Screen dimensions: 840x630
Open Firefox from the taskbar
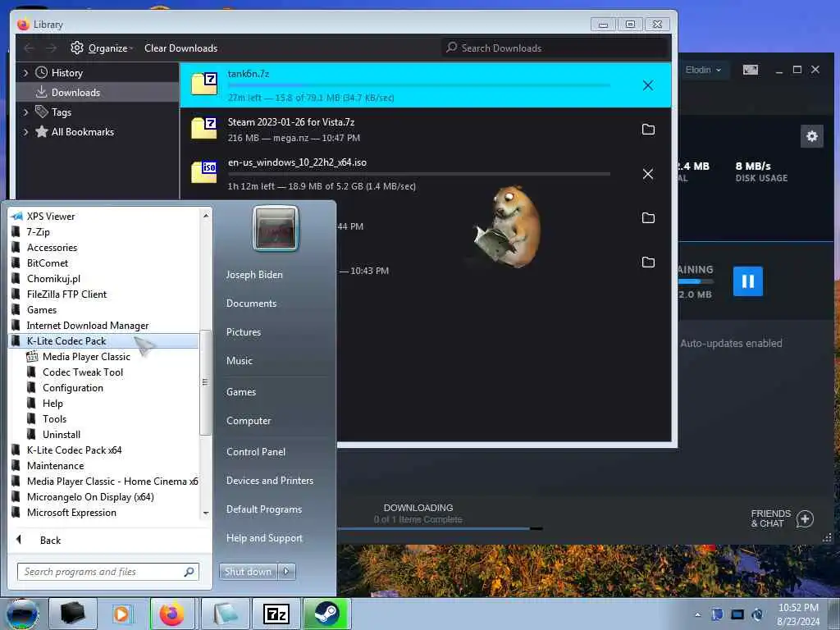[172, 614]
